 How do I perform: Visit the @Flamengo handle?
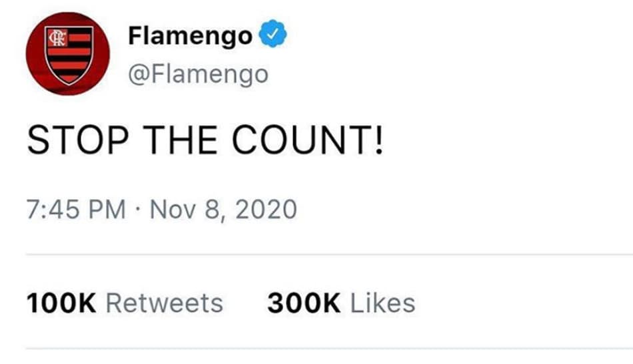[198, 75]
